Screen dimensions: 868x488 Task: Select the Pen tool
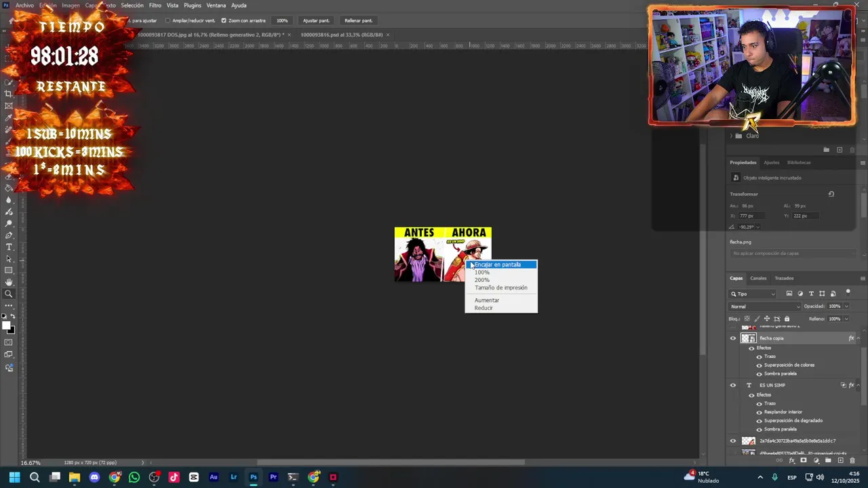click(x=9, y=235)
